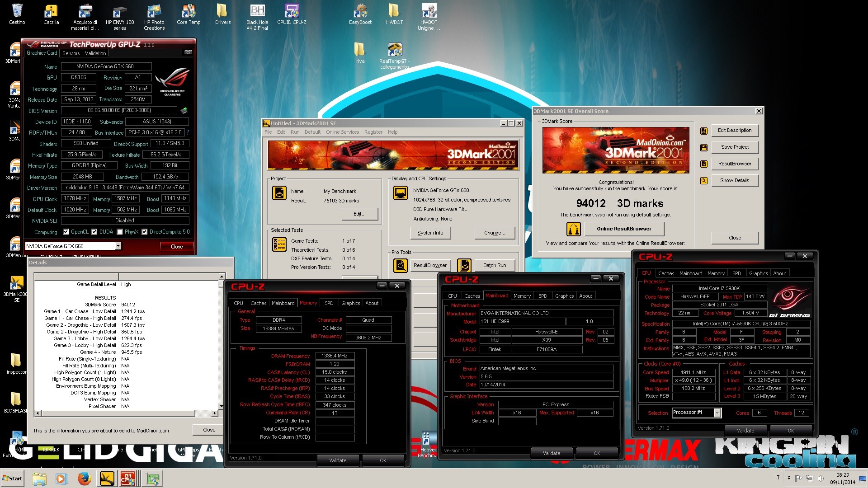868x488 pixels.
Task: Open the NVIDIA GeForce GTX 660 GPU dropdown
Action: (118, 246)
